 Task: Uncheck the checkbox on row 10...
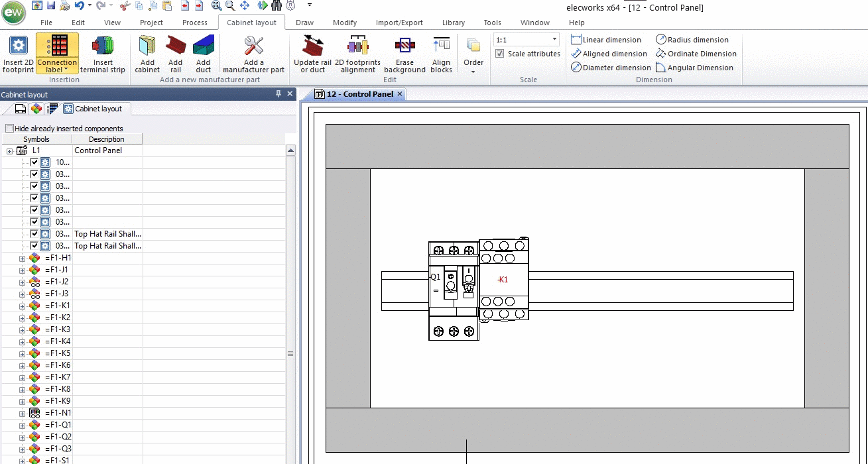[x=34, y=162]
